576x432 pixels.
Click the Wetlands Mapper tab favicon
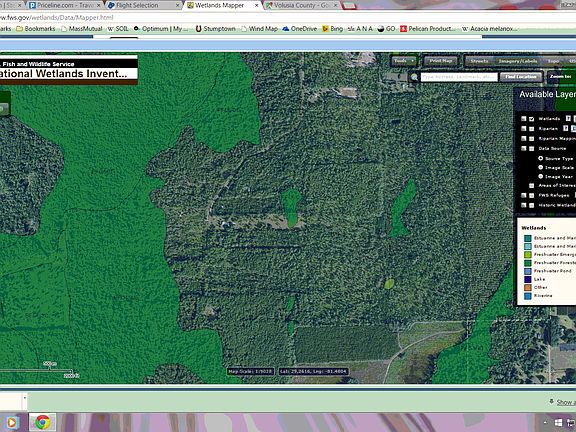click(x=190, y=5)
